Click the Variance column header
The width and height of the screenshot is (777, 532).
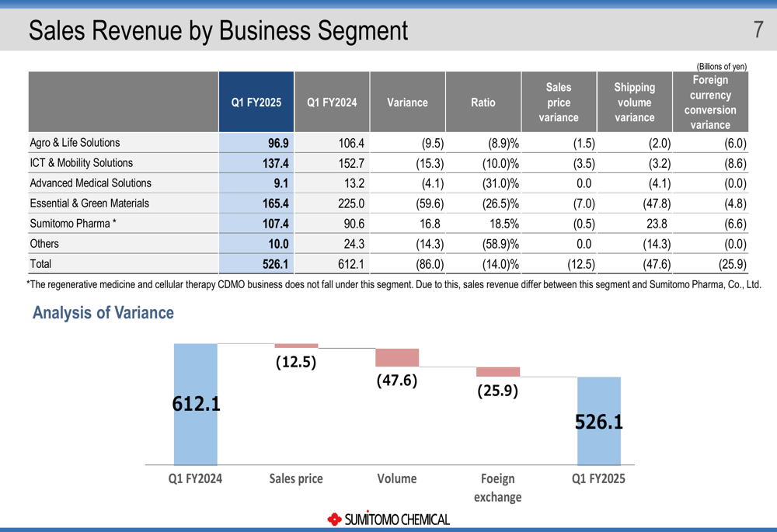[x=407, y=103]
